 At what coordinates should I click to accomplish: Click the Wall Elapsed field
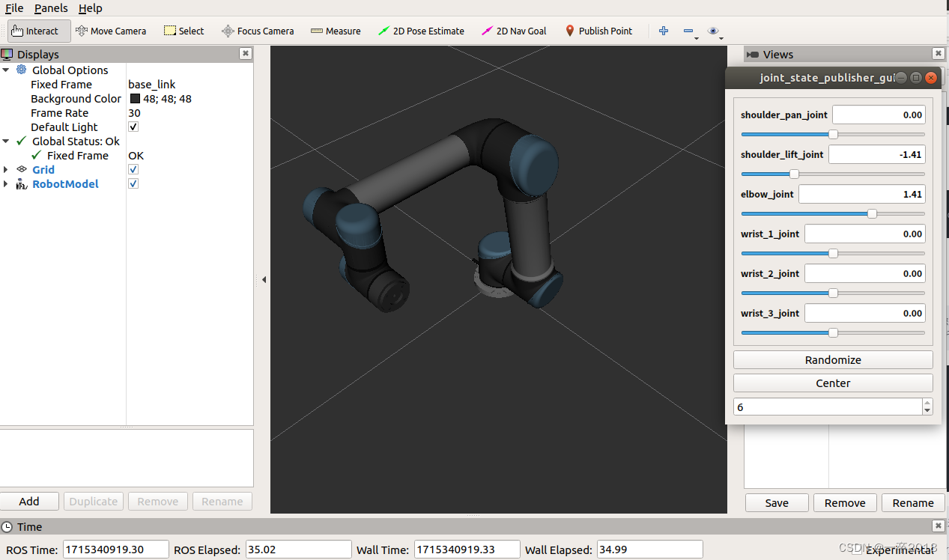pos(650,549)
